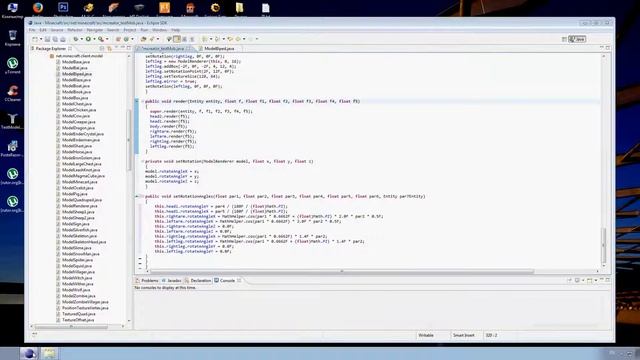The height and width of the screenshot is (360, 640).
Task: Click the Open Type folder toolbar icon
Action: [143, 39]
